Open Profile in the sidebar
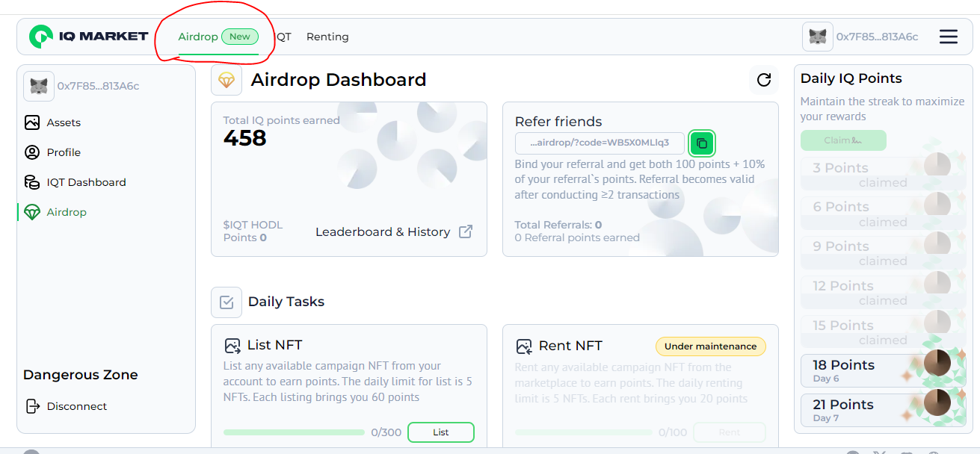Viewport: 980px width, 454px height. (64, 152)
